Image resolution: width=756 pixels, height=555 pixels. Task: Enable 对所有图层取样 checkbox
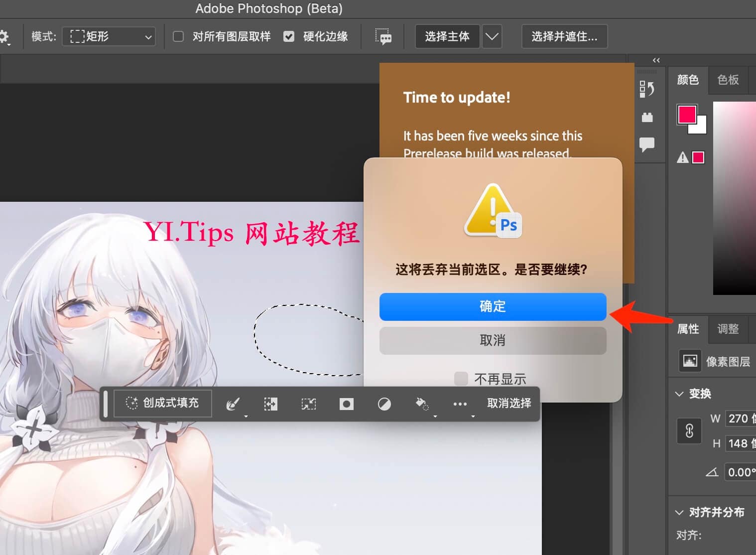178,36
